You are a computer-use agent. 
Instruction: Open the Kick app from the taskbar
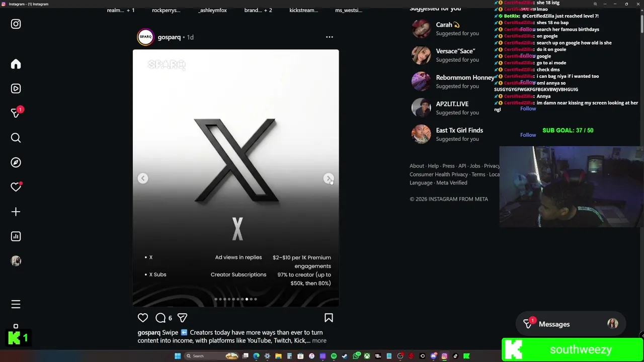466,356
